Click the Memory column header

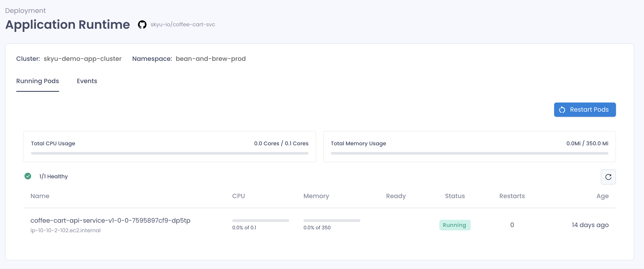click(316, 196)
